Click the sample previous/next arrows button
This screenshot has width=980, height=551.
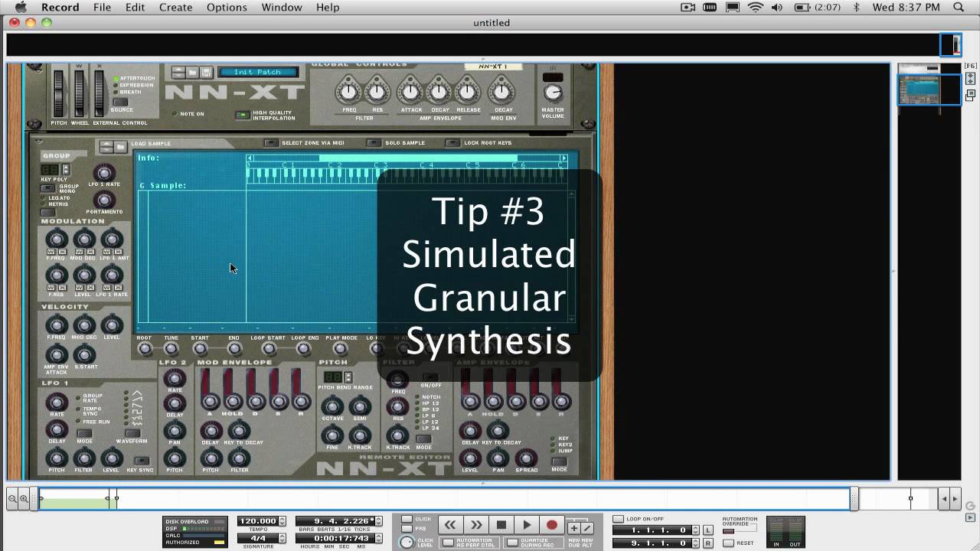(x=106, y=146)
